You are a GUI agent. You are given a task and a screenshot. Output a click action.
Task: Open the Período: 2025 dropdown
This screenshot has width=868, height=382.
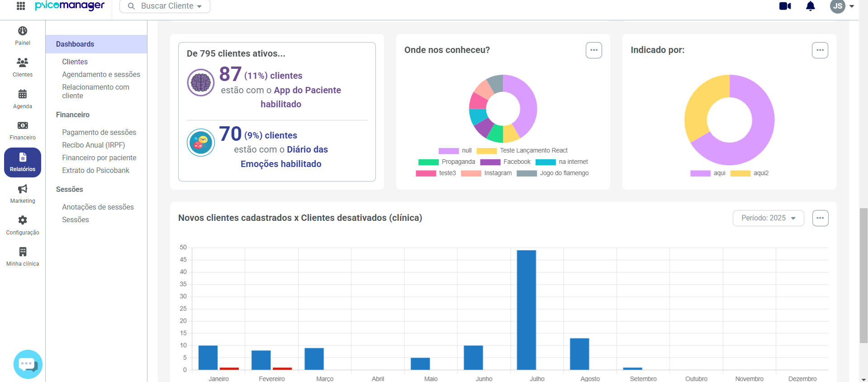pos(768,218)
